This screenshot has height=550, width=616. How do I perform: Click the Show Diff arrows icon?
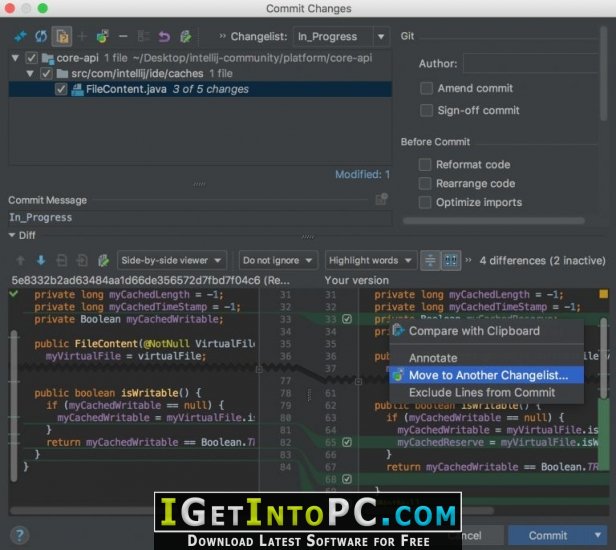(x=20, y=37)
